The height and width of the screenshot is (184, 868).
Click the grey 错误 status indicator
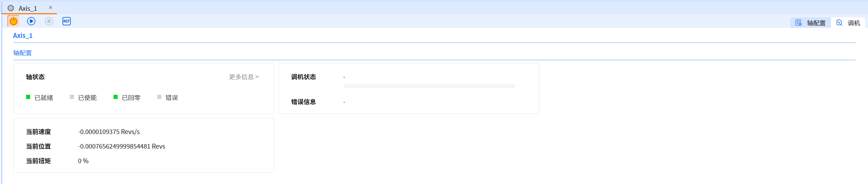pyautogui.click(x=159, y=97)
